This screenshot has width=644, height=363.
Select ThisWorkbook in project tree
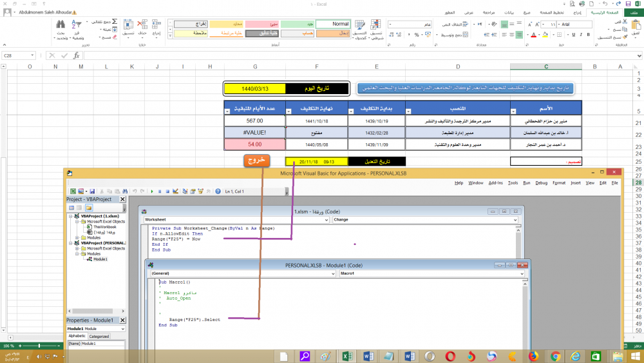pos(104,227)
